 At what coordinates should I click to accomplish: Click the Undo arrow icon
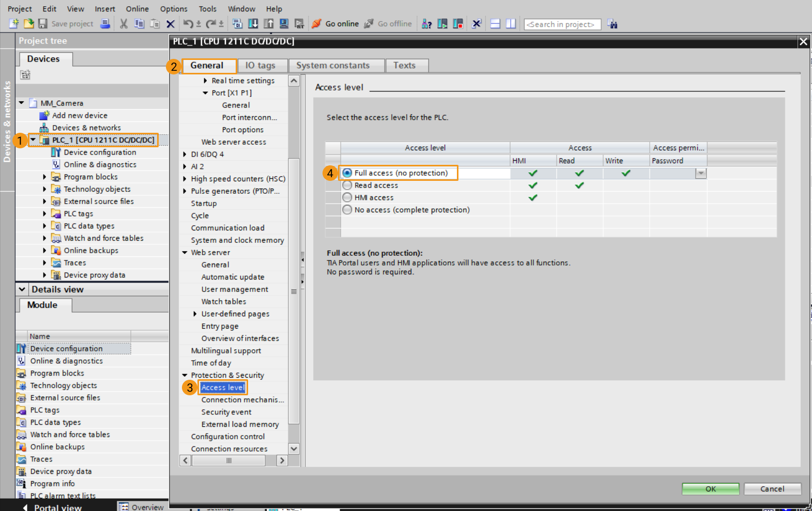pos(188,24)
